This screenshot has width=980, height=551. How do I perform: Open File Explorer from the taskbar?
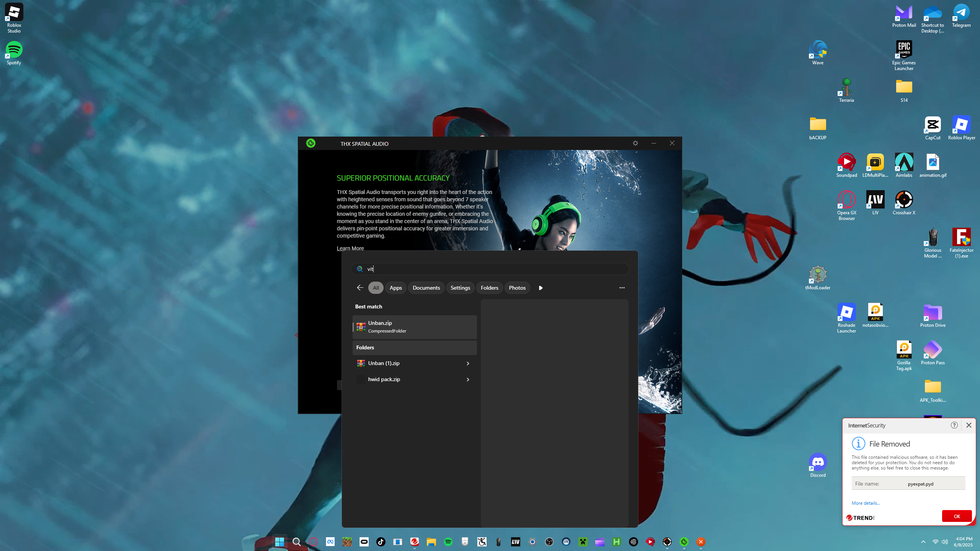[431, 542]
